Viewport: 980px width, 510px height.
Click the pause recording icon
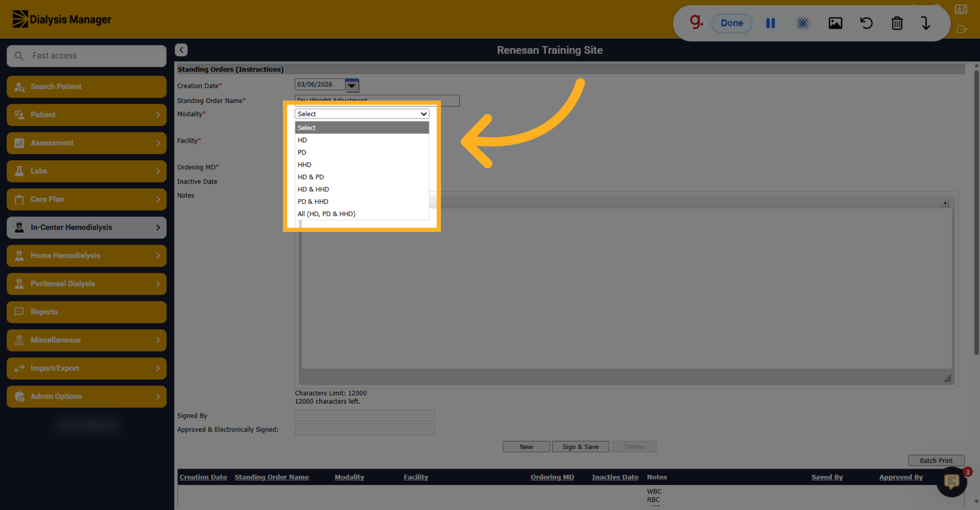tap(771, 23)
